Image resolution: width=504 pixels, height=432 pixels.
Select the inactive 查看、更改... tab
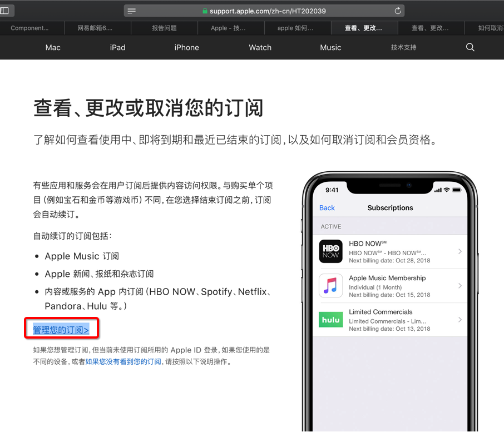(430, 28)
